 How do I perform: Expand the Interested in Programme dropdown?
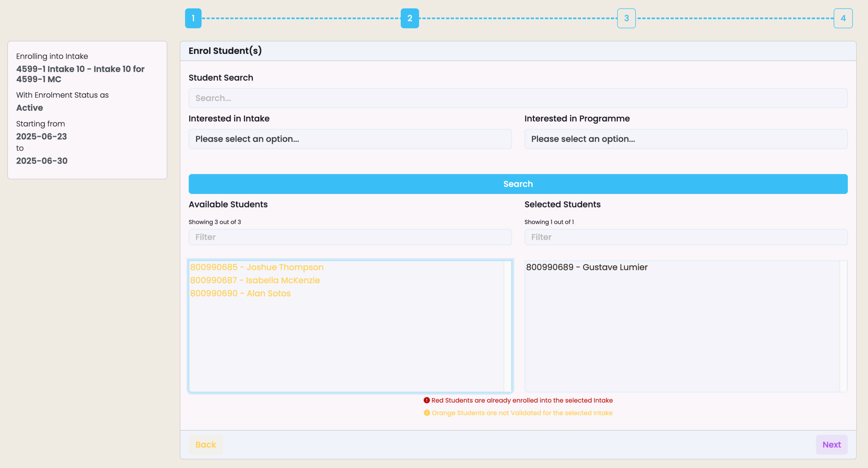(x=686, y=139)
